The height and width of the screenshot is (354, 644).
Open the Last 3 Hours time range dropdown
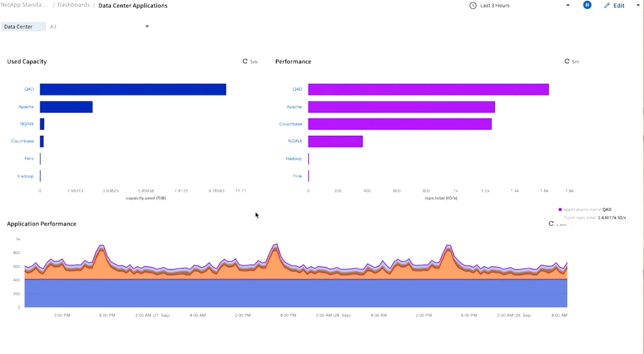point(568,6)
